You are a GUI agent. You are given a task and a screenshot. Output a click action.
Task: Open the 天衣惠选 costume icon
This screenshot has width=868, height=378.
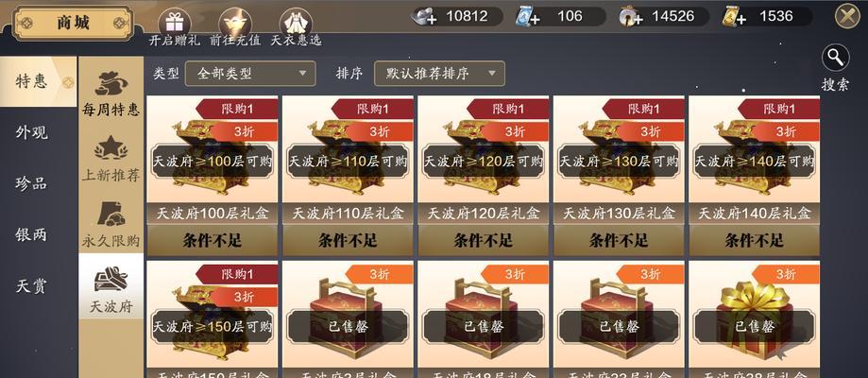[x=296, y=23]
